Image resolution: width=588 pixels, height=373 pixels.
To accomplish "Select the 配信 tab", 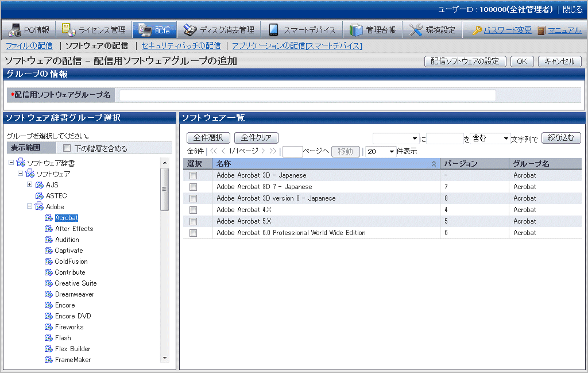I will click(x=154, y=30).
